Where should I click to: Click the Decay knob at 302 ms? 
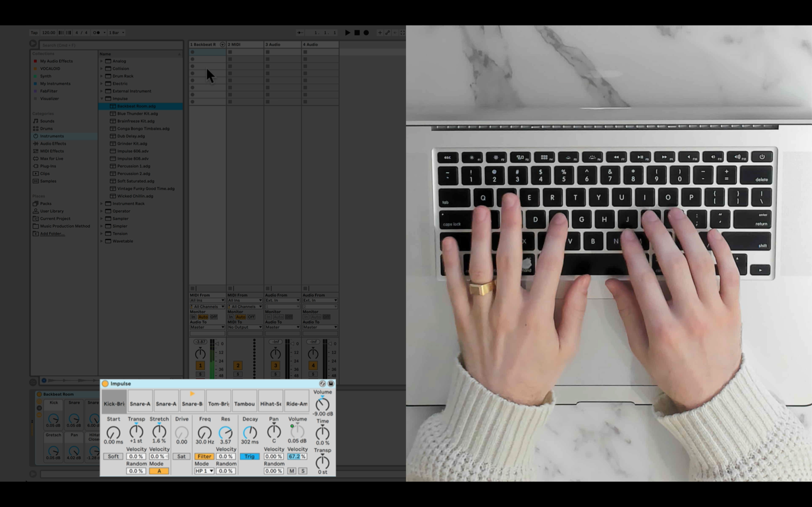(250, 432)
